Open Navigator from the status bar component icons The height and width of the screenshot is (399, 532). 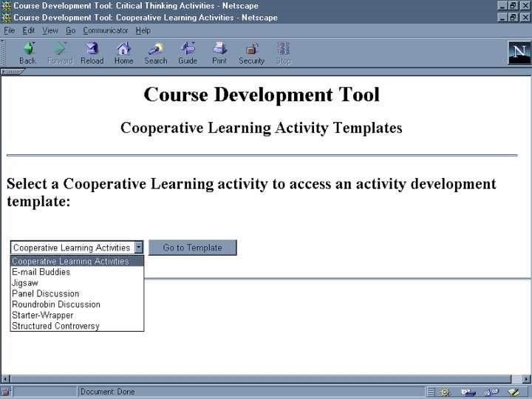tap(445, 392)
